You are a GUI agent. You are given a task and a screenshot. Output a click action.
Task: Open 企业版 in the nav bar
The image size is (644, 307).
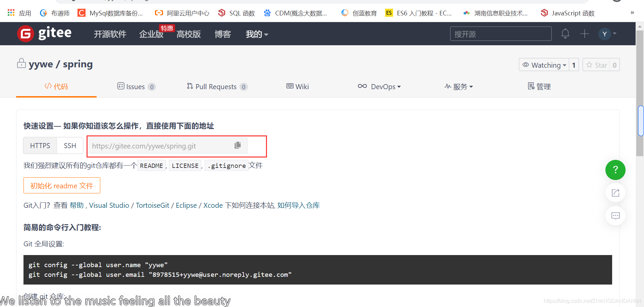pos(151,34)
